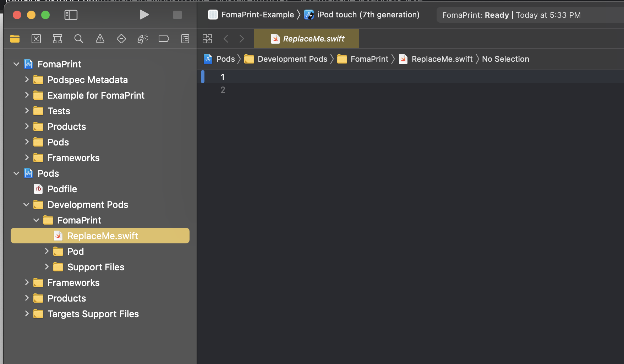Select the Pods project row
Viewport: 624px width, 364px height.
(x=100, y=173)
